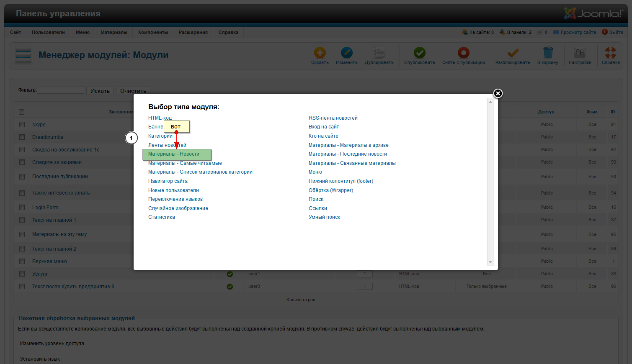
Task: Open the Меню item in top menu bar
Action: click(x=83, y=32)
